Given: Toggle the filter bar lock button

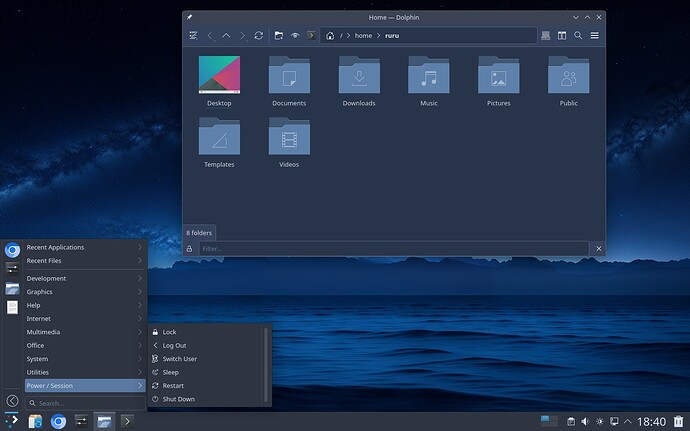Looking at the screenshot, I should (x=190, y=248).
